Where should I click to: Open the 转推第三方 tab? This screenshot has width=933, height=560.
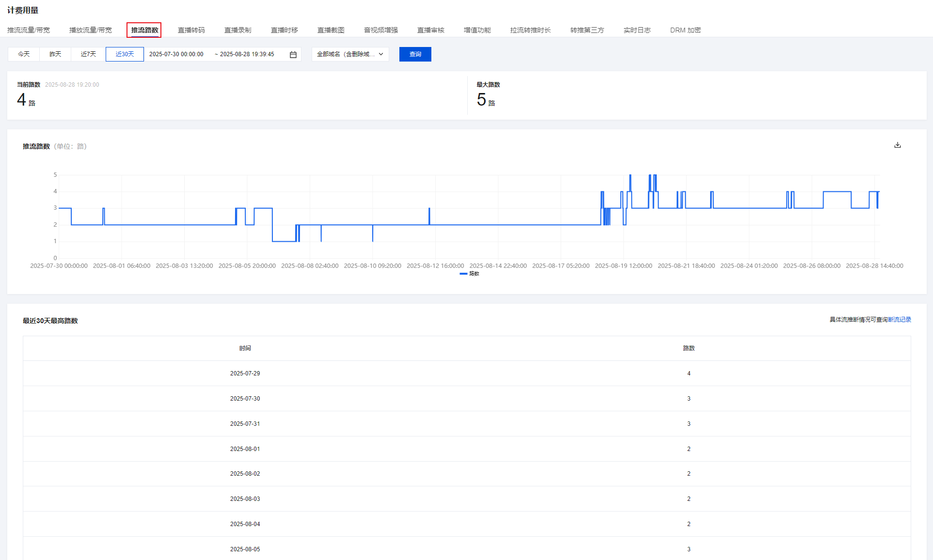point(587,30)
